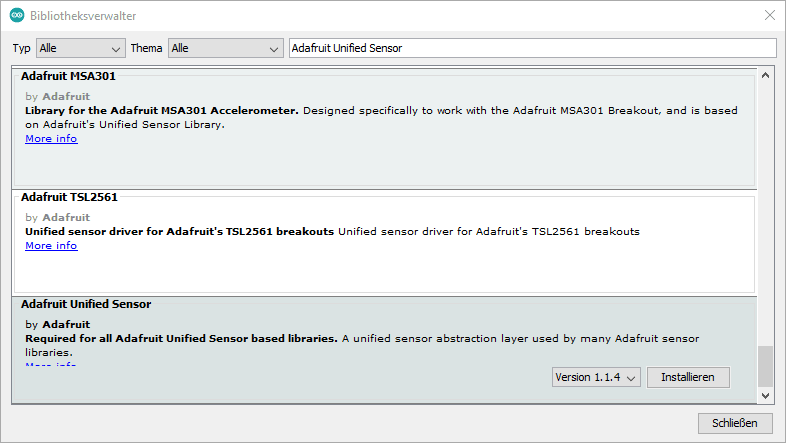
Task: Open the Typ filter dropdown
Action: [80, 48]
